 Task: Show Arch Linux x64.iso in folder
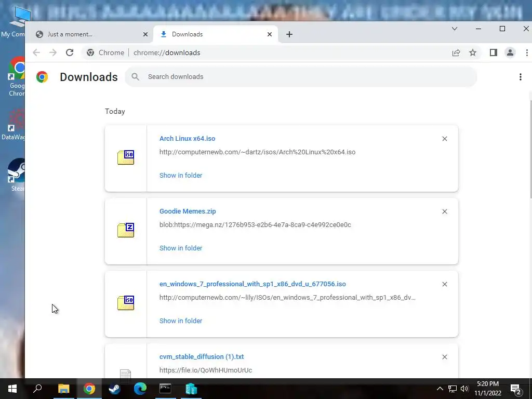point(181,176)
